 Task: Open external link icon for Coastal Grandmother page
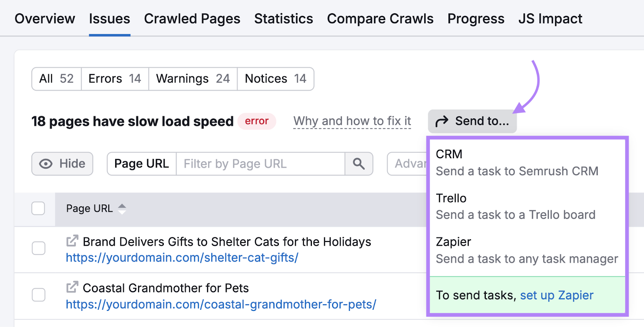point(72,288)
